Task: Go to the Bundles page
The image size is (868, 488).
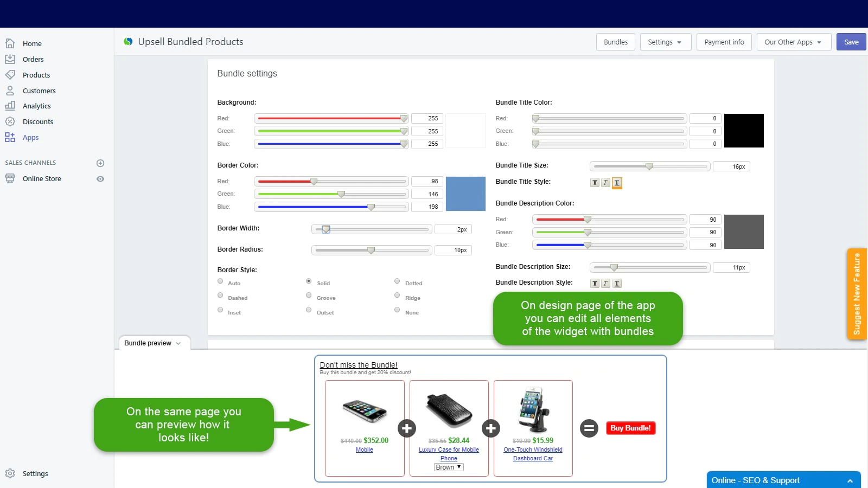Action: click(x=616, y=42)
